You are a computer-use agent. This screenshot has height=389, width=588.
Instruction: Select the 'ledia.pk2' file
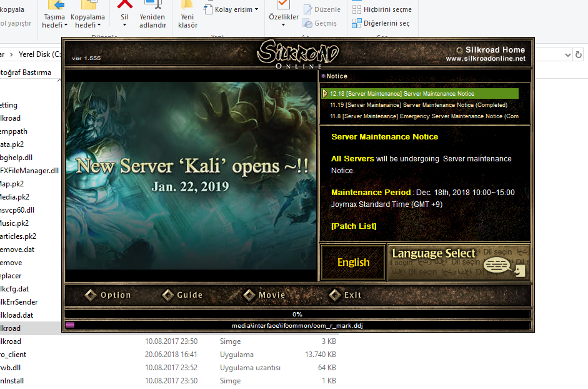pos(14,197)
